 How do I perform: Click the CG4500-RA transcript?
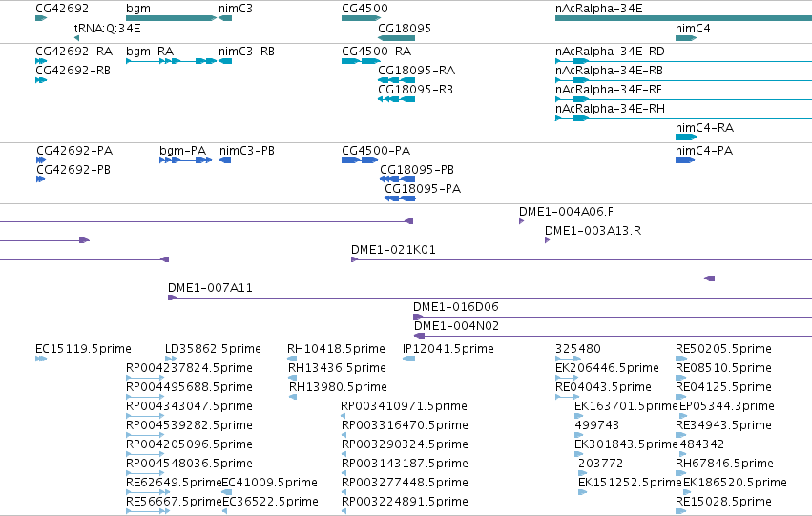362,61
